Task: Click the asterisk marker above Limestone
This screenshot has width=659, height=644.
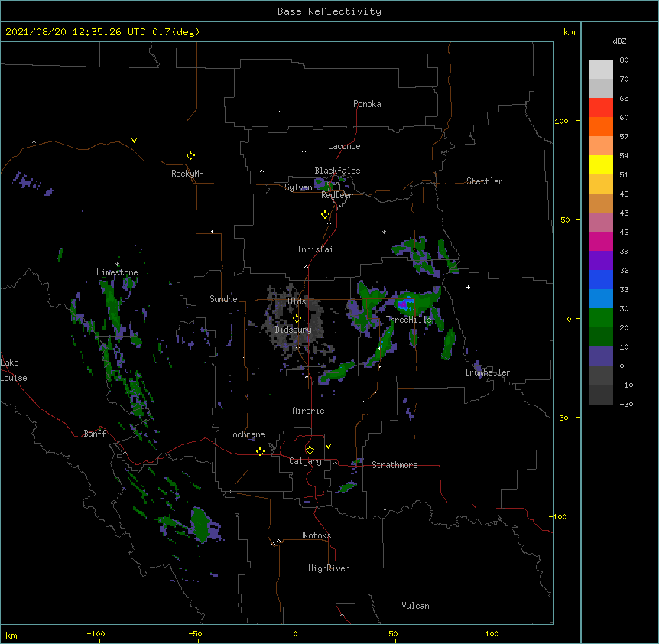Action: 117,265
